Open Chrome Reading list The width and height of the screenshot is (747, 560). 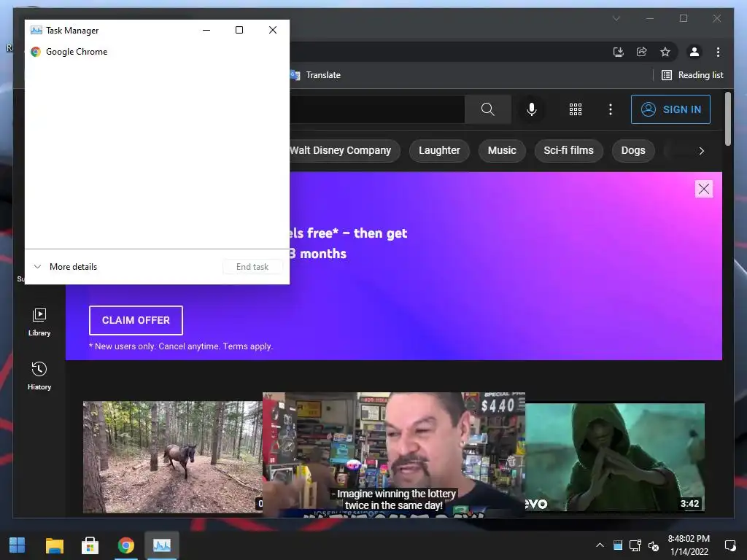pos(693,75)
